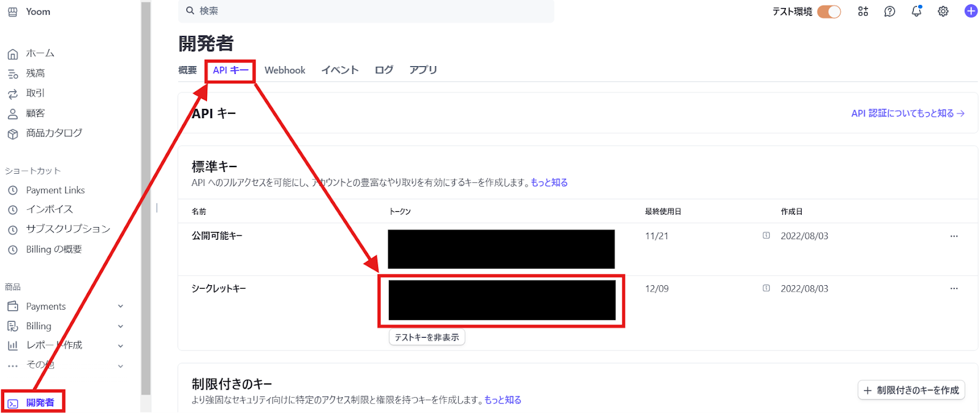The width and height of the screenshot is (980, 413).
Task: Click 2022/08/03 in 公開可能キー row
Action: point(804,236)
